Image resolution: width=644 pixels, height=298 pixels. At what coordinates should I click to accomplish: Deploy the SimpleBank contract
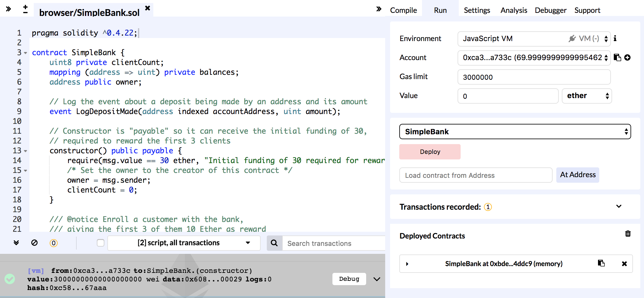pyautogui.click(x=430, y=151)
